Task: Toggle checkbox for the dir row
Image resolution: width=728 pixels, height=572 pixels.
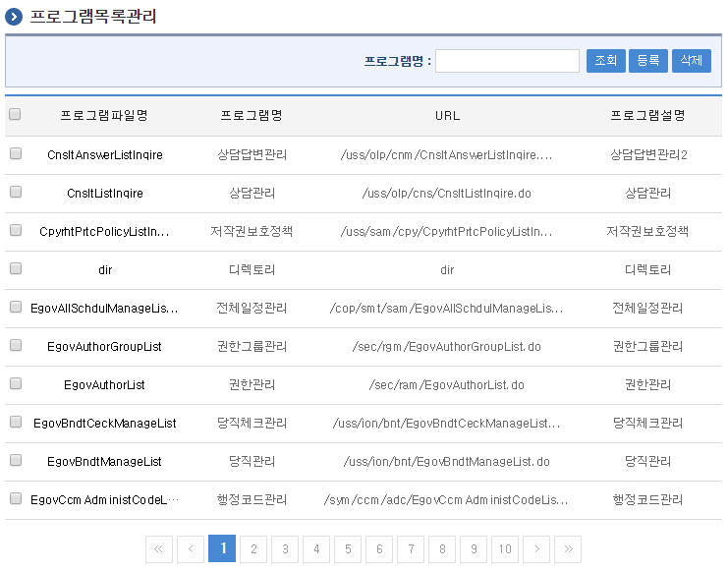Action: tap(15, 268)
